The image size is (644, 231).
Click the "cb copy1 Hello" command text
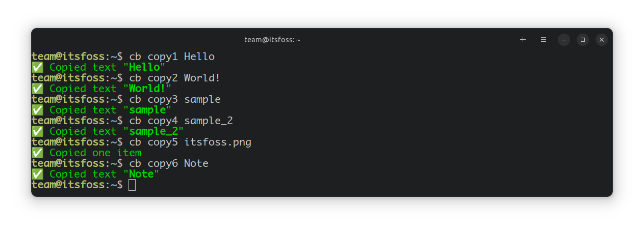tap(172, 56)
